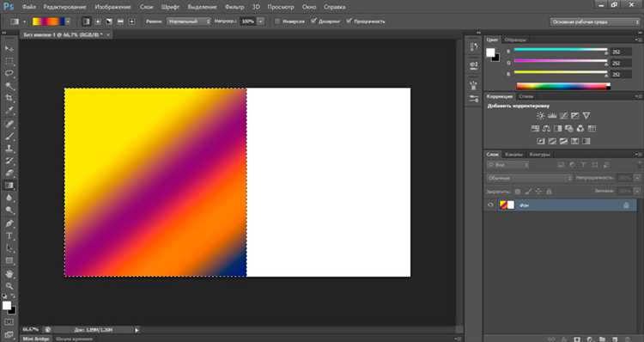The width and height of the screenshot is (644, 342).
Task: Select the Zoom tool
Action: (9, 286)
